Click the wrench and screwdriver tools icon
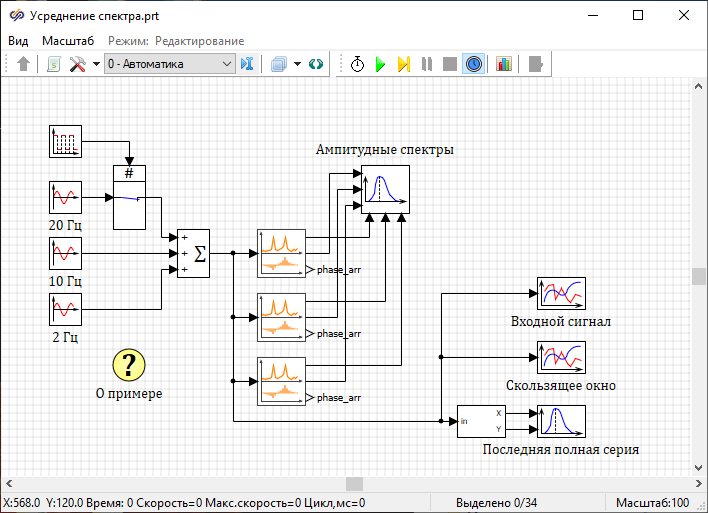Image resolution: width=708 pixels, height=513 pixels. pyautogui.click(x=77, y=64)
